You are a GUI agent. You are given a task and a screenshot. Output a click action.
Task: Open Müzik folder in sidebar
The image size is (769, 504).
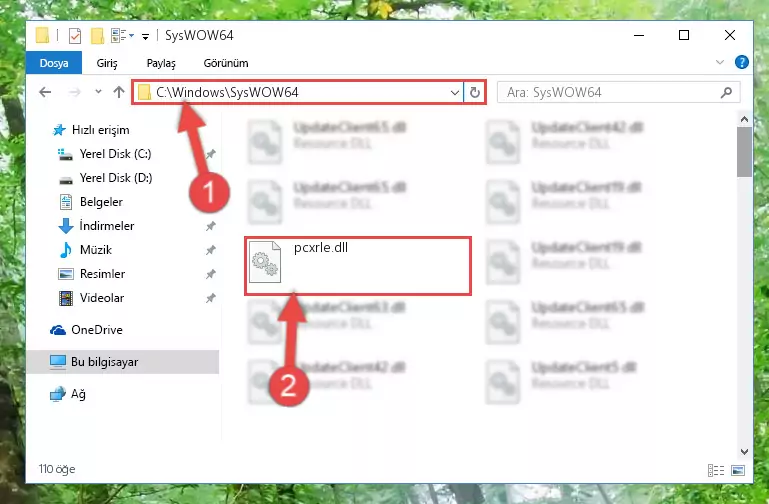pos(96,250)
